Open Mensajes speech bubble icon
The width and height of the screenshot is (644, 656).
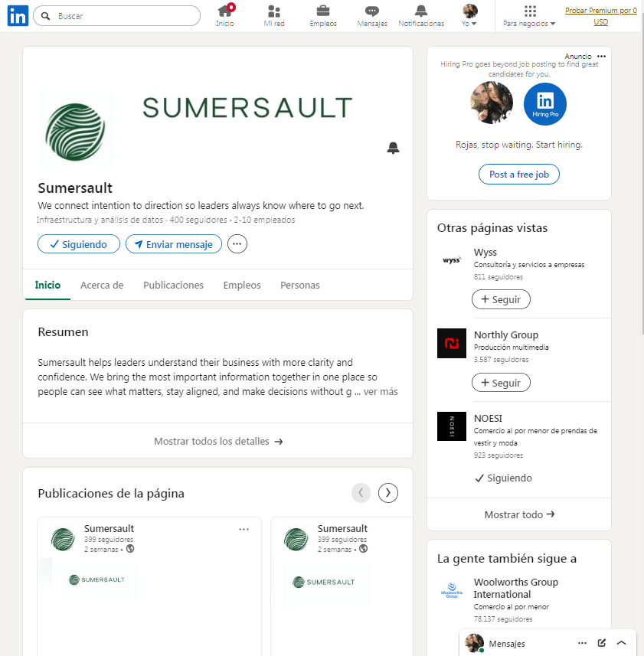[x=372, y=16]
